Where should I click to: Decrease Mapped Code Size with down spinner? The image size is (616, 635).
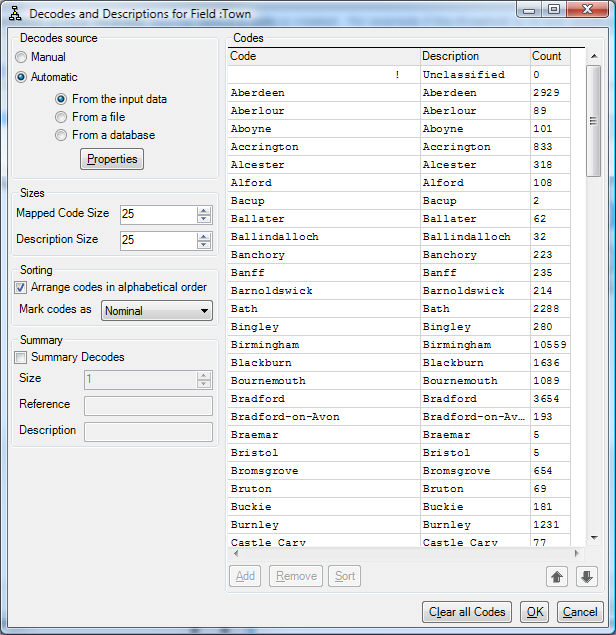coord(204,219)
